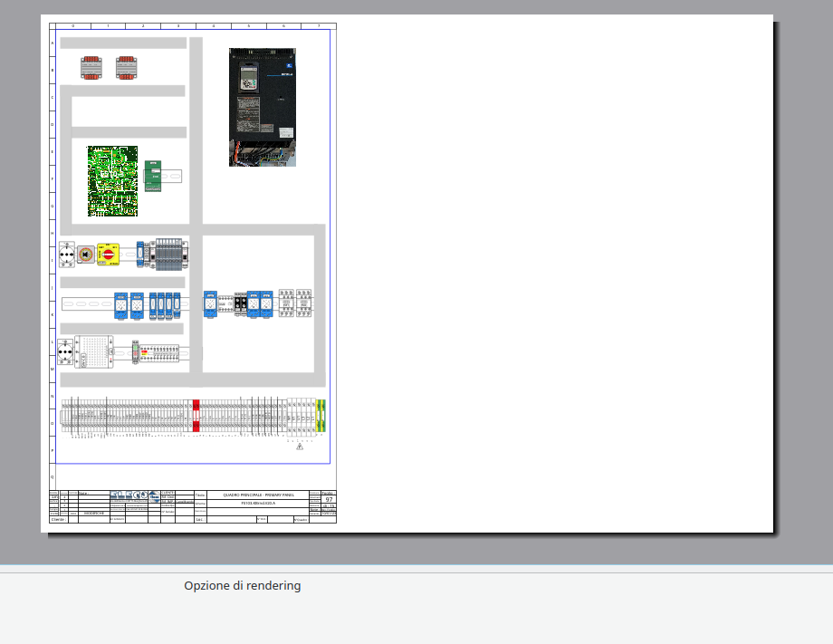Click the yellow-green ground terminals at strip end

[x=321, y=415]
